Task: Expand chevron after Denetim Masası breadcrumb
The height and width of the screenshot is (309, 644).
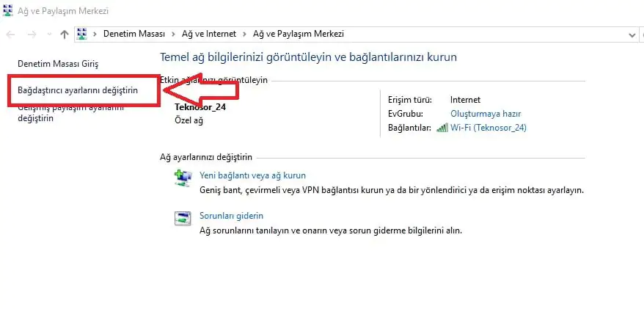Action: point(173,34)
